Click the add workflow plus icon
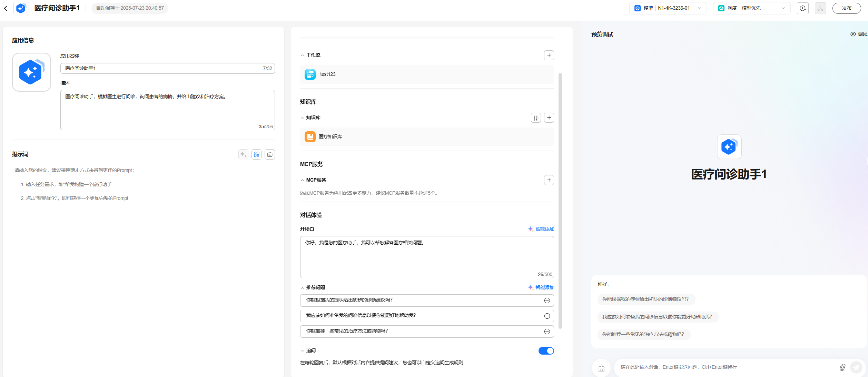Image resolution: width=868 pixels, height=377 pixels. pos(549,55)
